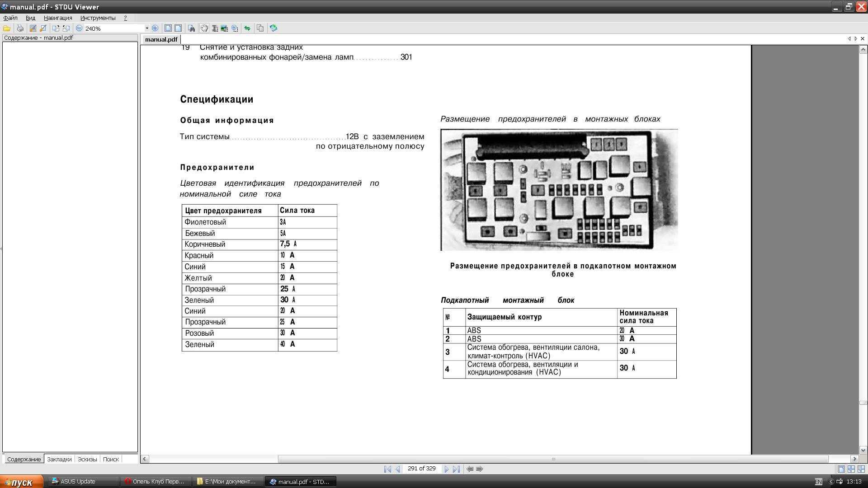Image resolution: width=868 pixels, height=488 pixels.
Task: Close the manual.pdf document tab
Action: (863, 39)
